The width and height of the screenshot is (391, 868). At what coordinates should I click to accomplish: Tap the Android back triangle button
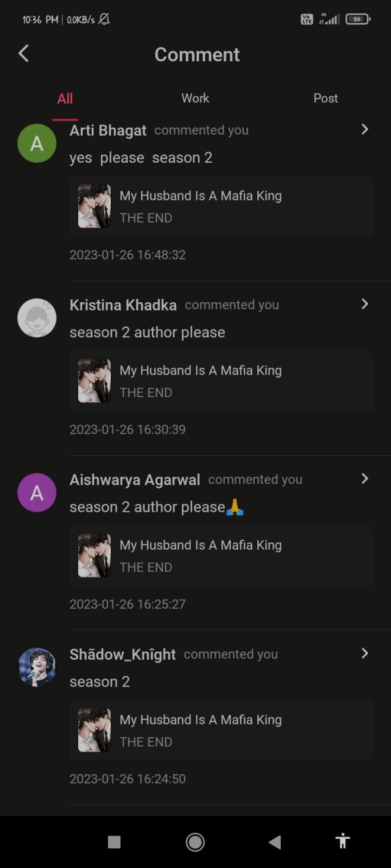coord(275,842)
